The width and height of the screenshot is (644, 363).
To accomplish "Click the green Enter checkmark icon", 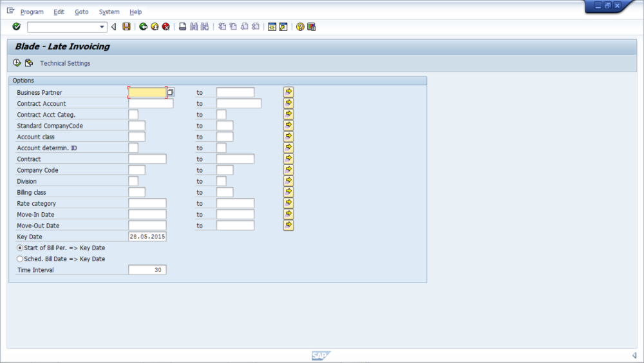I will coord(17,26).
